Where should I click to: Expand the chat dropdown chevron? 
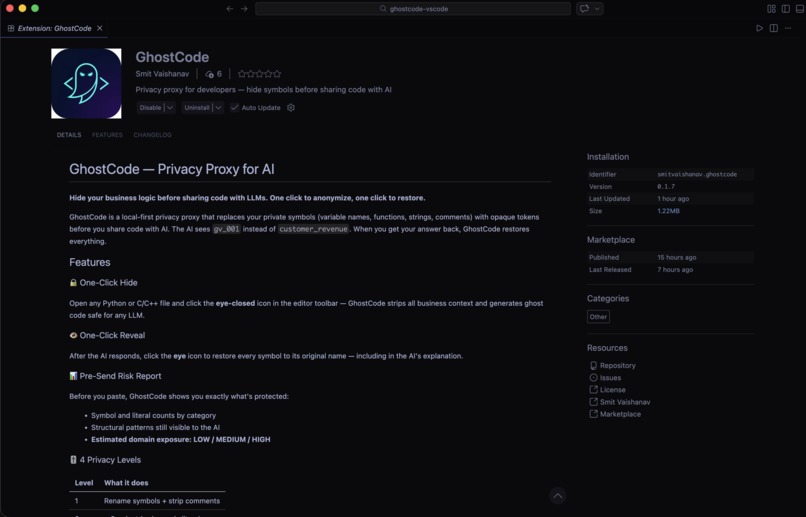point(597,9)
